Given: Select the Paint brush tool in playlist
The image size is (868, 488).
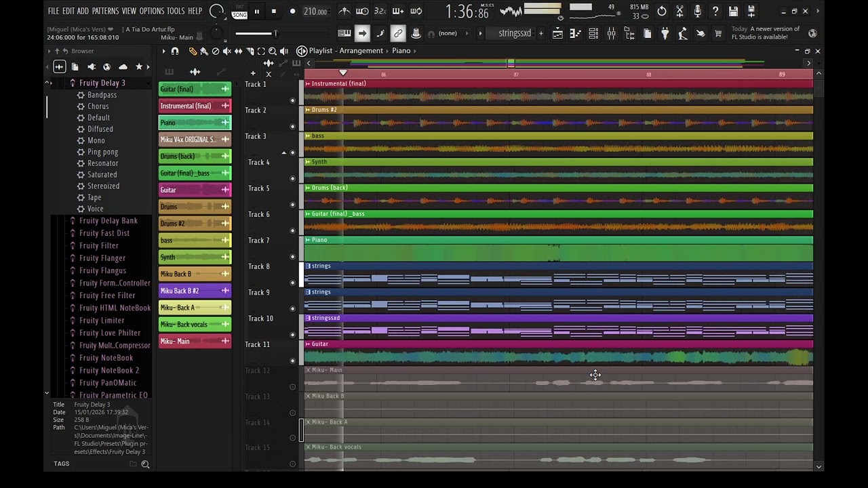Looking at the screenshot, I should pyautogui.click(x=204, y=51).
